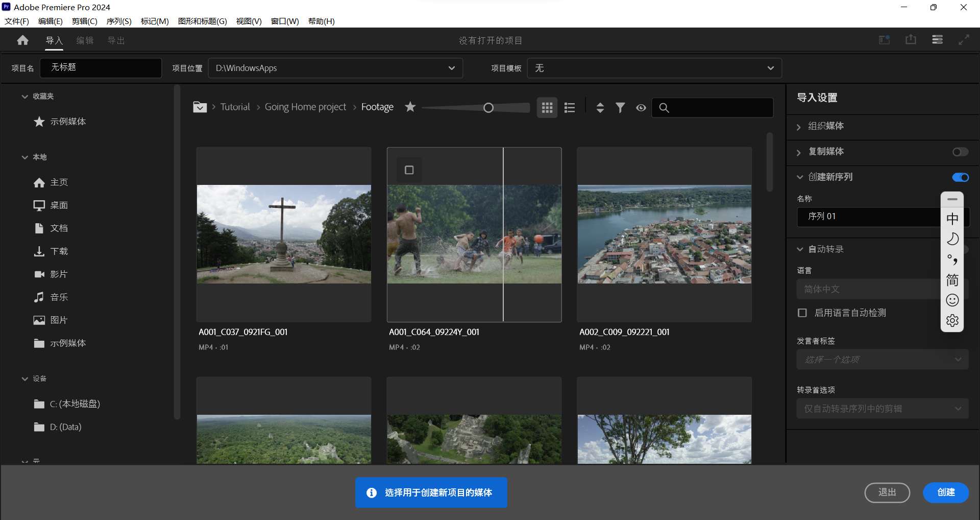Select the A001_C037_0921FG_001 cross thumbnail

(x=284, y=234)
